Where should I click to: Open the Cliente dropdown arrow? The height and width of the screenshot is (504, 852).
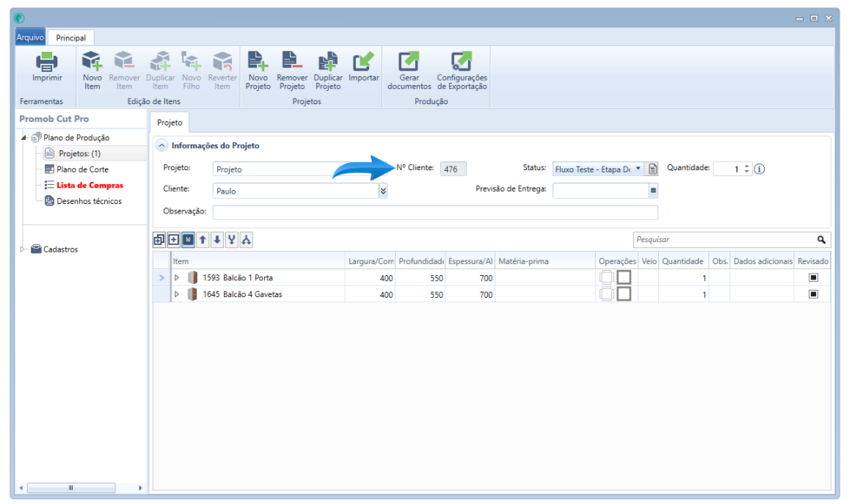tap(383, 191)
